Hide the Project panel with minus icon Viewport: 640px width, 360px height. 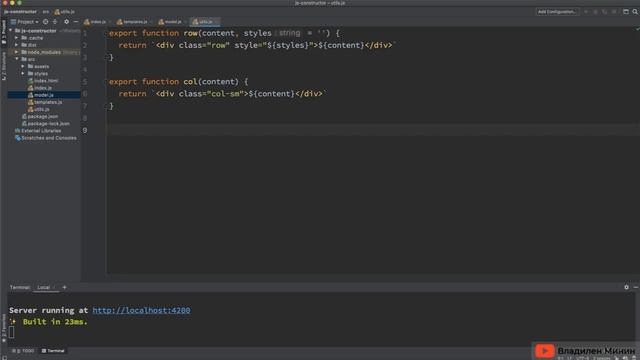76,22
